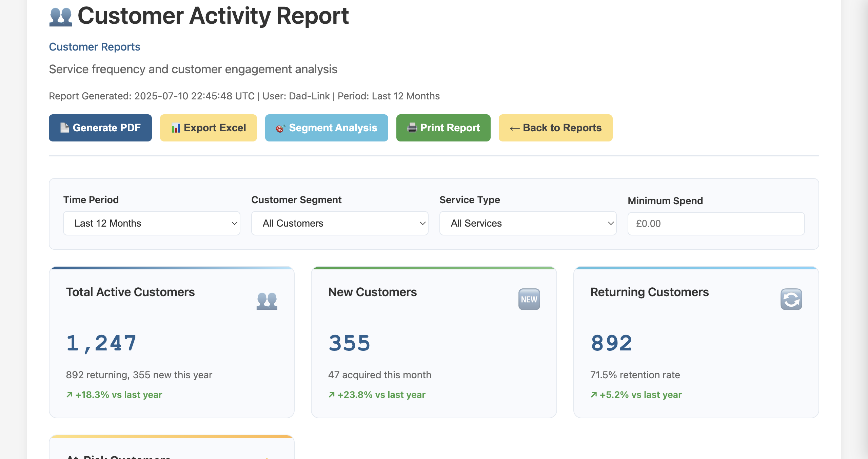Viewport: 868px width, 459px height.
Task: Expand the Customer Segment selector
Action: [339, 223]
